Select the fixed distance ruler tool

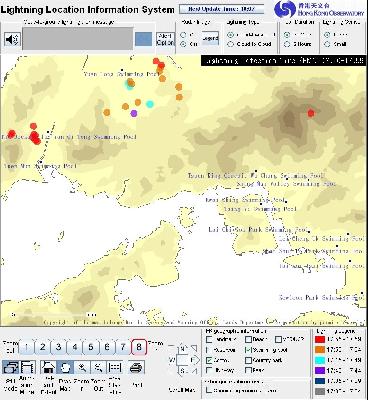click(115, 367)
